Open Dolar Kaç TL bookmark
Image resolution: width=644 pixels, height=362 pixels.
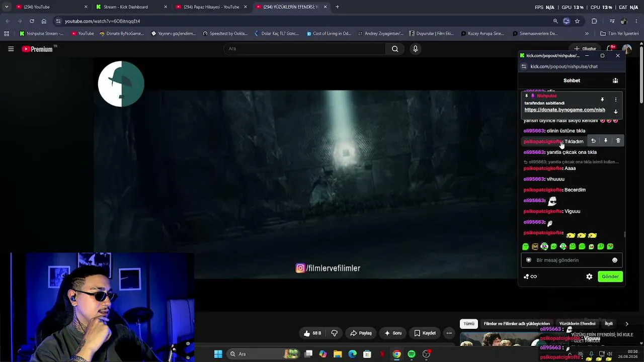tap(277, 34)
